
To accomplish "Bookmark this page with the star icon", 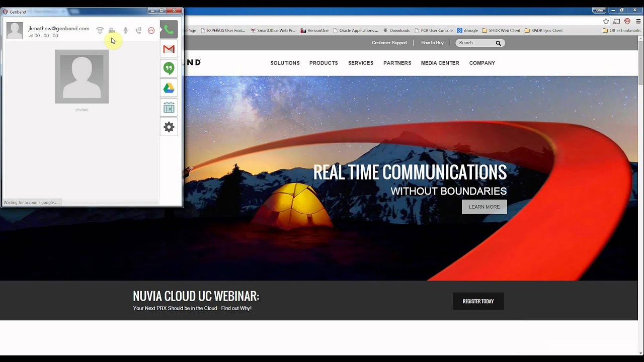I will (606, 21).
